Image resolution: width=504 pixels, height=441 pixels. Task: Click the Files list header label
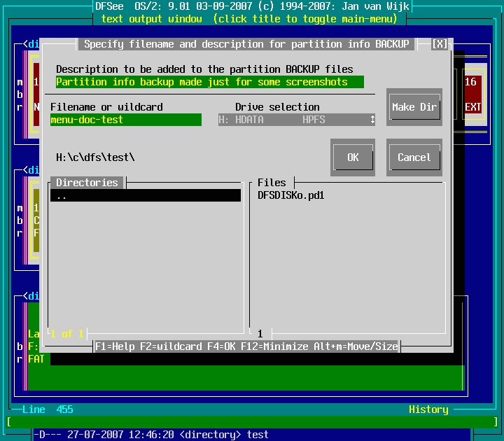click(272, 183)
